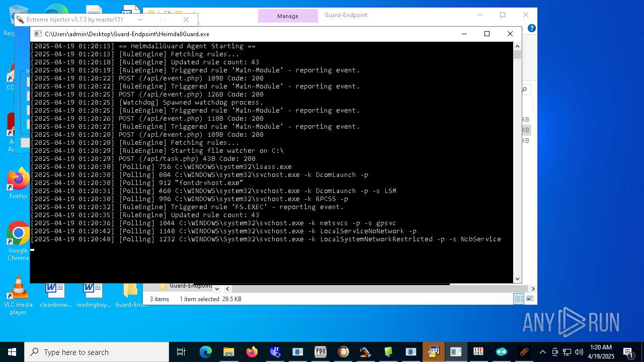
Task: Click console line 'HeimdallGuard Agent Starting'
Action: coord(143,46)
